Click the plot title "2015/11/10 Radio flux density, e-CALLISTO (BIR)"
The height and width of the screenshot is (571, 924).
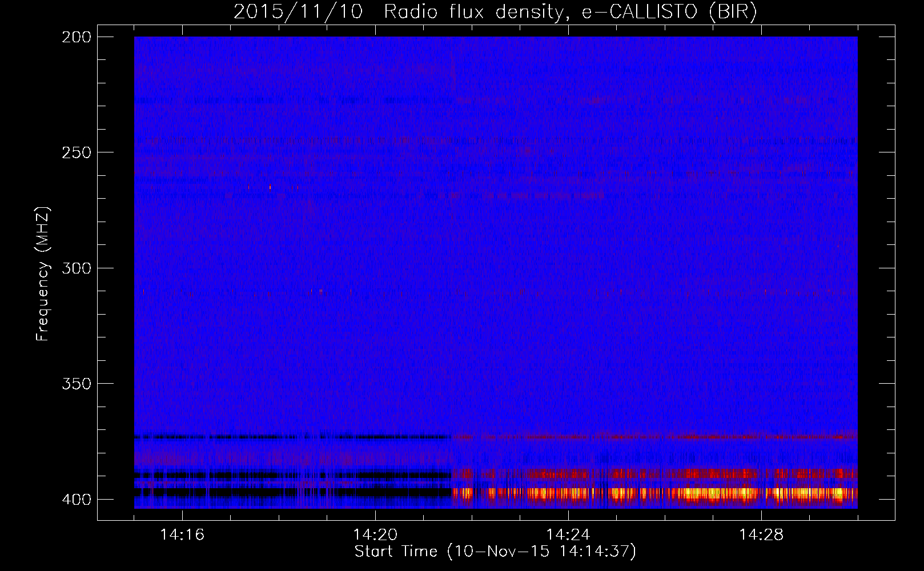(495, 12)
